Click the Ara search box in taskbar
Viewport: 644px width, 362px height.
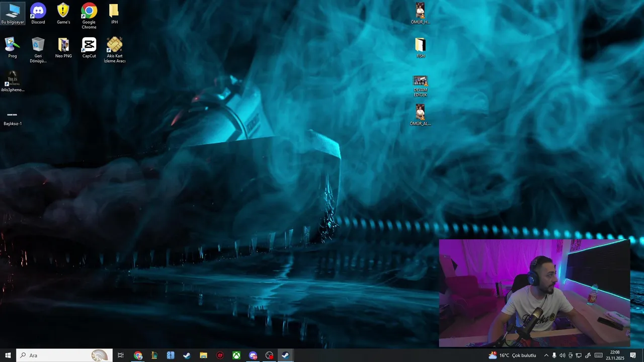[x=64, y=355]
